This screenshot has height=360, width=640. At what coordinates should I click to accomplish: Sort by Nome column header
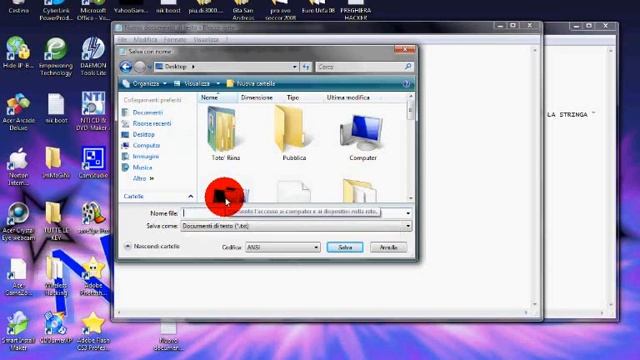(x=218, y=98)
